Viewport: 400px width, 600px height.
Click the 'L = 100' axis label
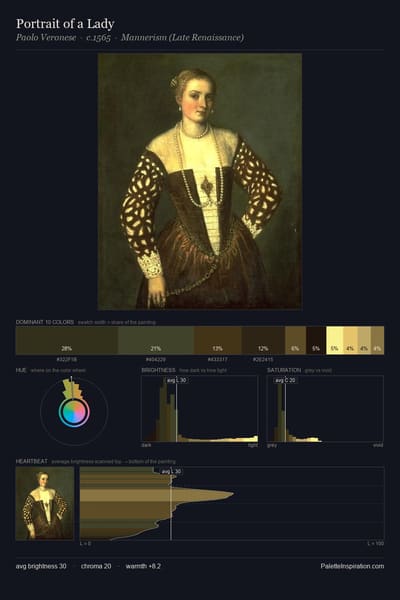tap(376, 543)
